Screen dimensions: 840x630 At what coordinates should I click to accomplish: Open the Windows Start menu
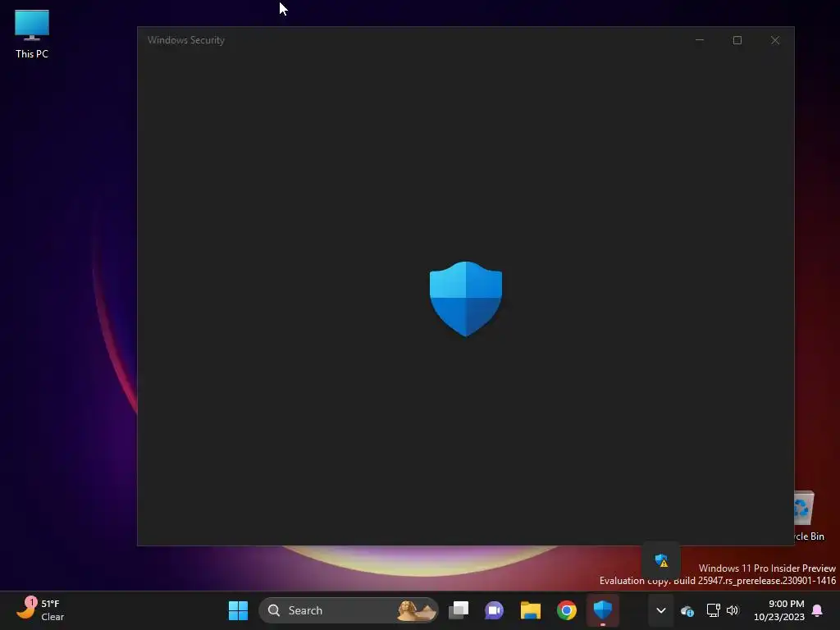[x=238, y=610]
